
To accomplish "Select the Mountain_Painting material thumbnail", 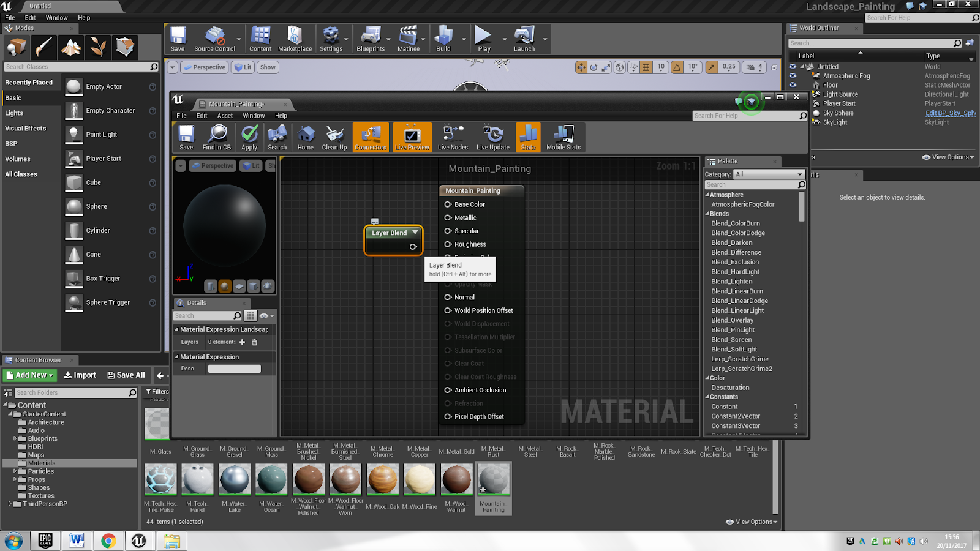I will (494, 479).
